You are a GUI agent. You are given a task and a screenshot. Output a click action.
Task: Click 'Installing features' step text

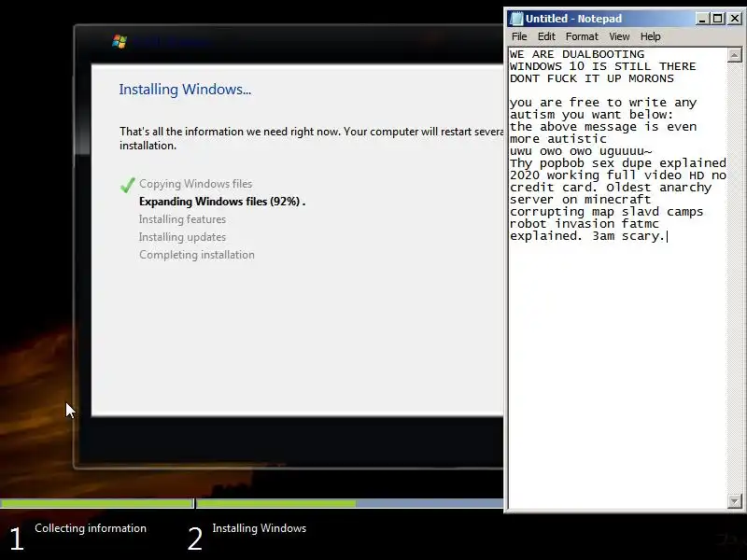(x=182, y=219)
